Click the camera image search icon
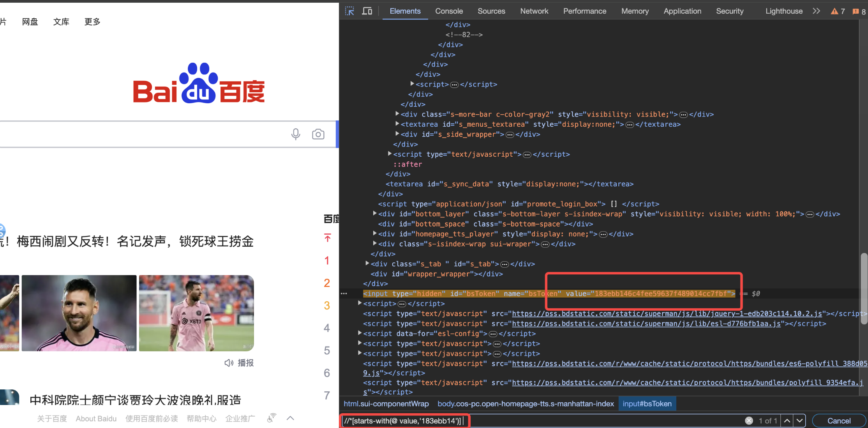Image resolution: width=868 pixels, height=428 pixels. (x=318, y=134)
